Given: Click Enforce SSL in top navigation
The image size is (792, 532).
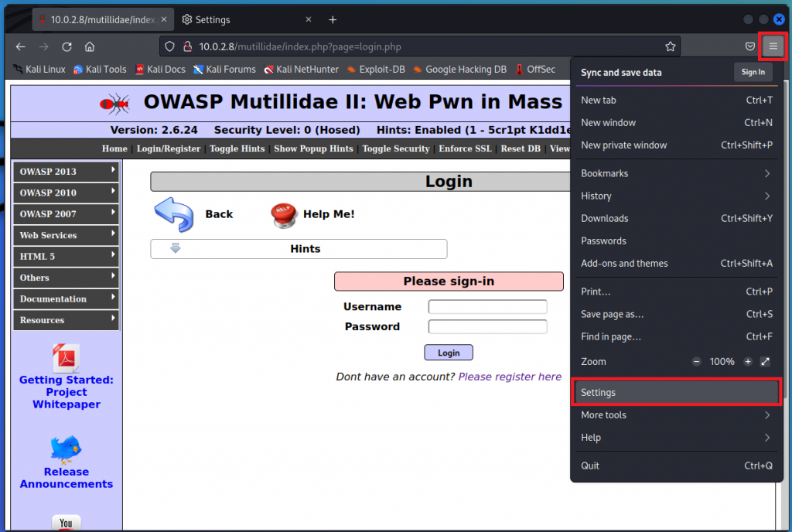Looking at the screenshot, I should (x=465, y=148).
